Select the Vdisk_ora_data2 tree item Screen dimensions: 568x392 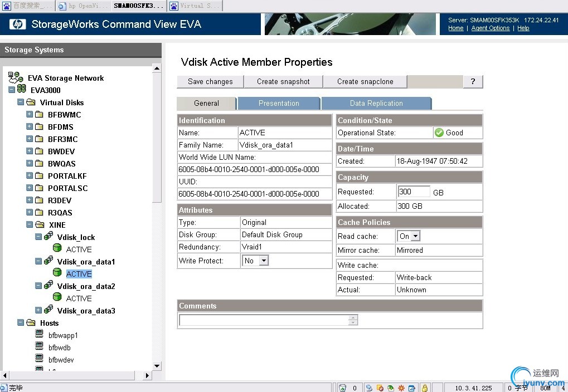click(x=86, y=286)
